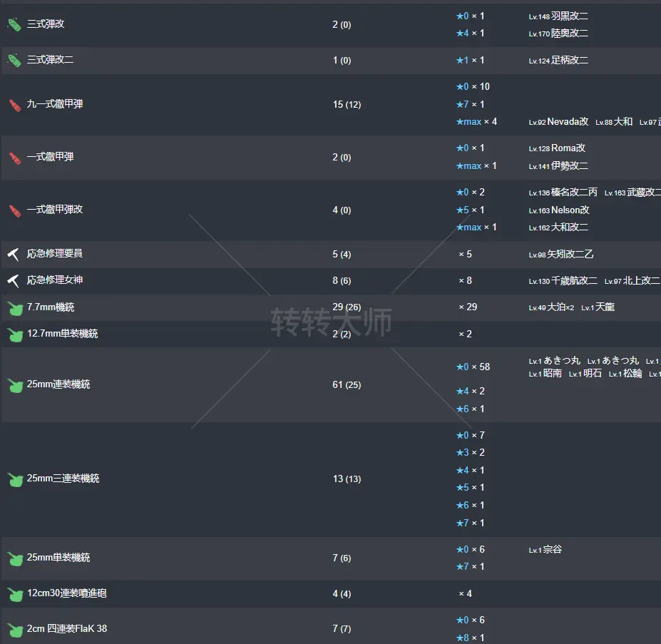Click the Nelson改 ship name

point(570,210)
